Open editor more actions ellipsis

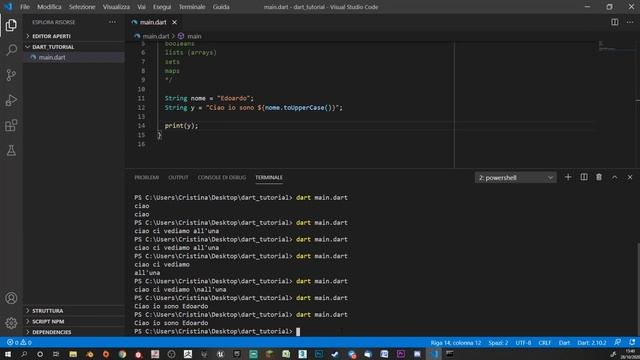click(630, 22)
